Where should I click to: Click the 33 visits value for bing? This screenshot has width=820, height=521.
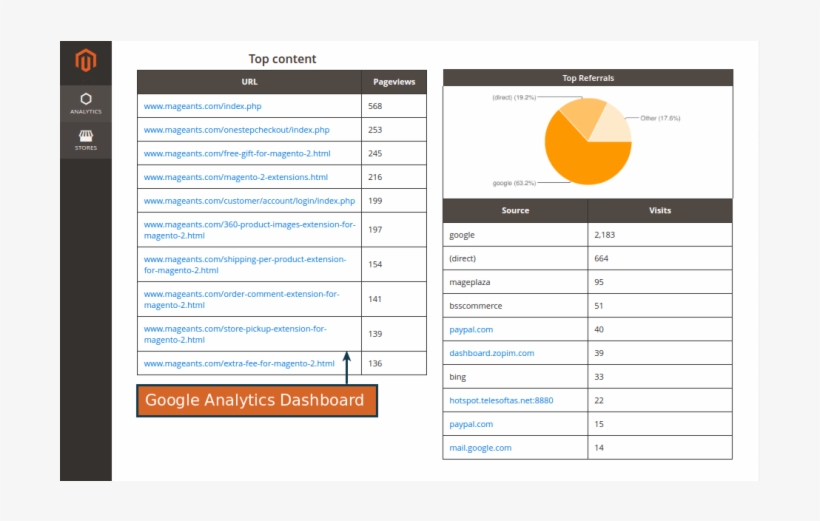pos(599,377)
